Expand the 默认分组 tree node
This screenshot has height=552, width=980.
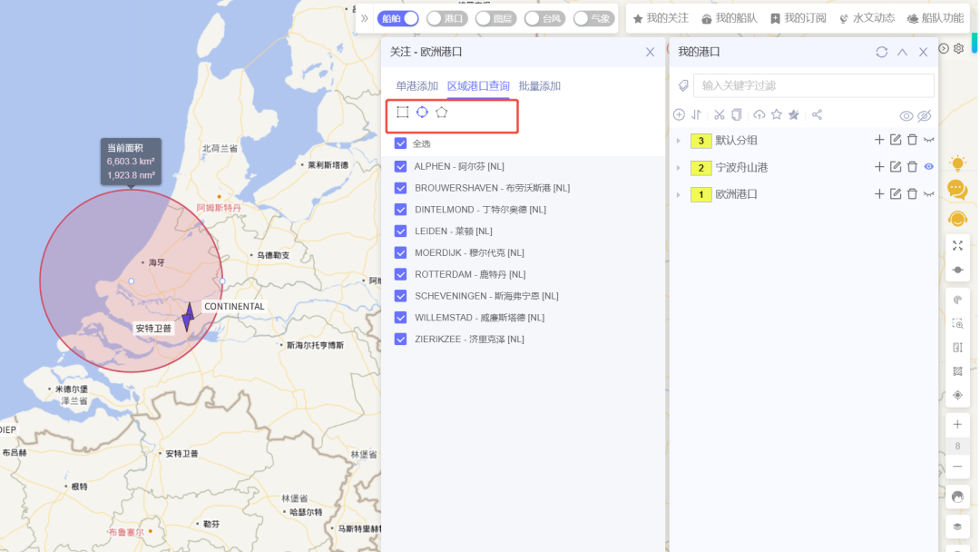click(x=679, y=141)
